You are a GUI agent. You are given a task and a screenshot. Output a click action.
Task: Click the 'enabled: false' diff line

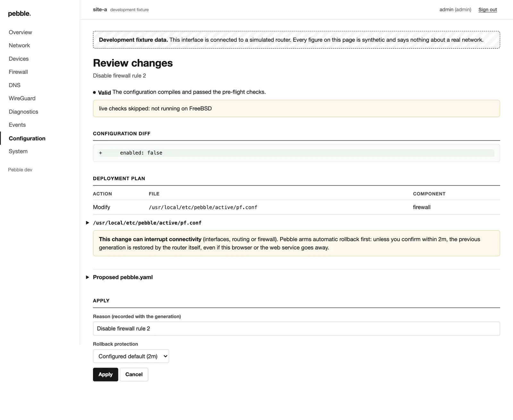[x=296, y=153]
